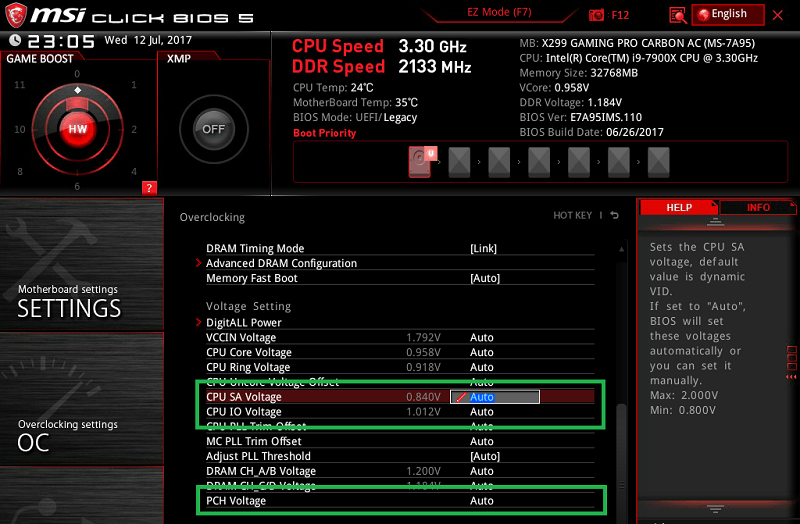The height and width of the screenshot is (524, 800).
Task: Click the 23:05 time display
Action: click(61, 41)
